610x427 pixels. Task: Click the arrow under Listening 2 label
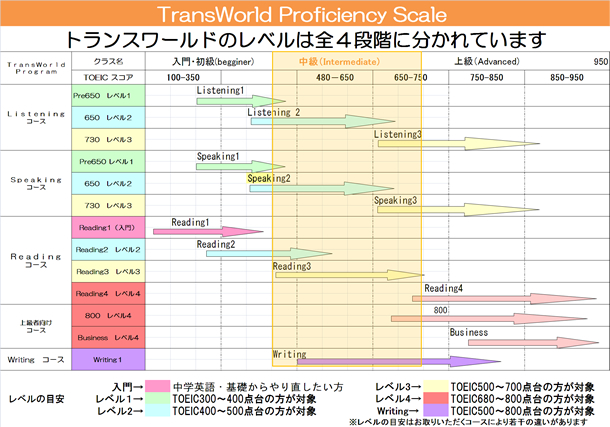pos(323,121)
